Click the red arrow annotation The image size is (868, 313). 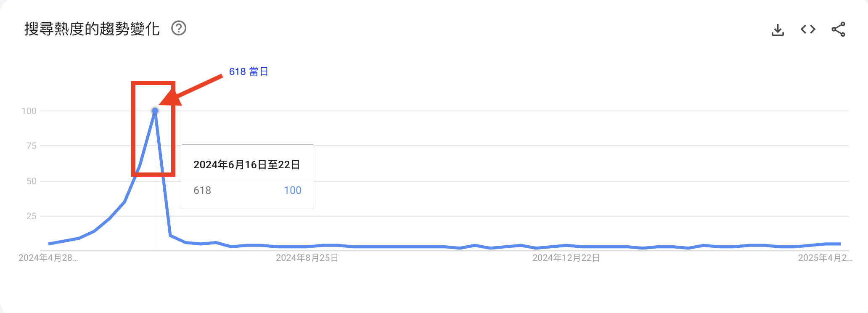tap(191, 90)
